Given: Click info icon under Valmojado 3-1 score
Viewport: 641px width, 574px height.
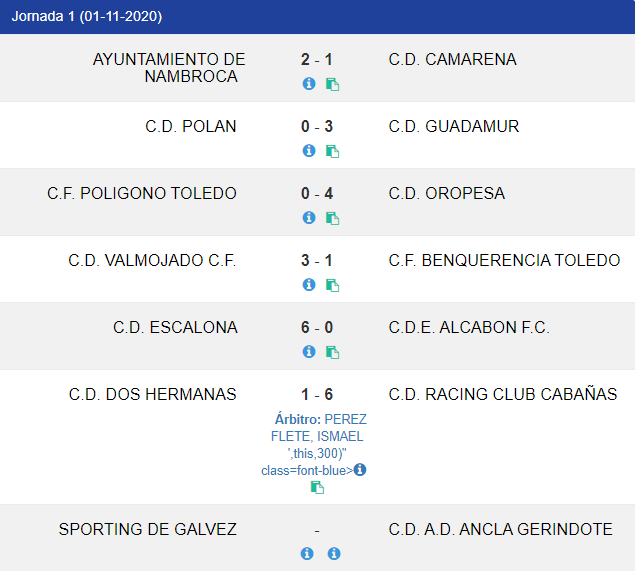Looking at the screenshot, I should (309, 284).
